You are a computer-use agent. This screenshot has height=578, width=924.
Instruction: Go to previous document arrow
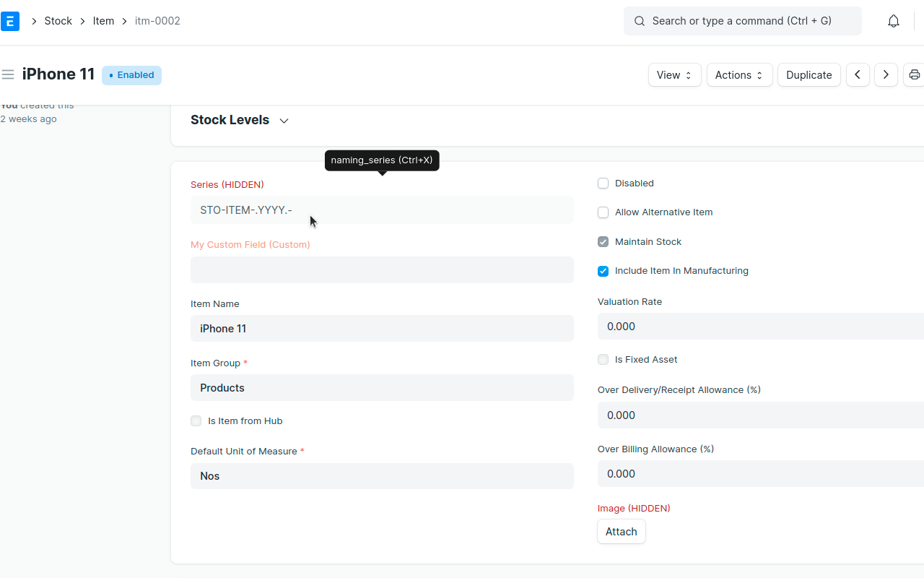[x=858, y=75]
